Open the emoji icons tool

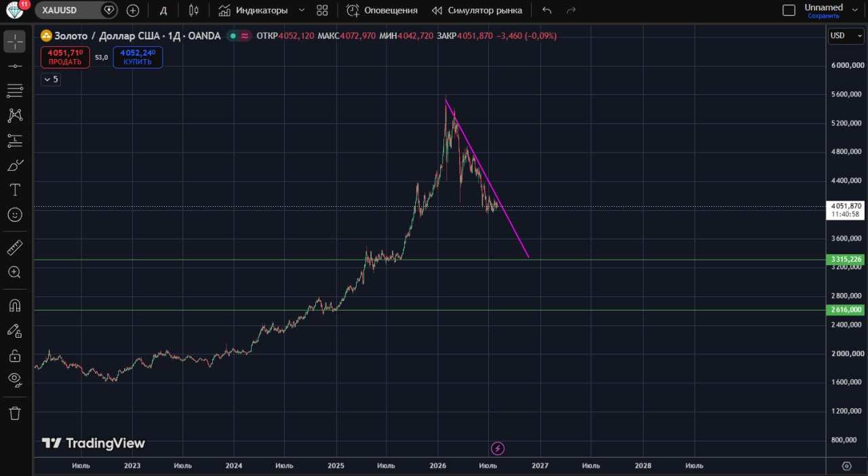click(15, 214)
